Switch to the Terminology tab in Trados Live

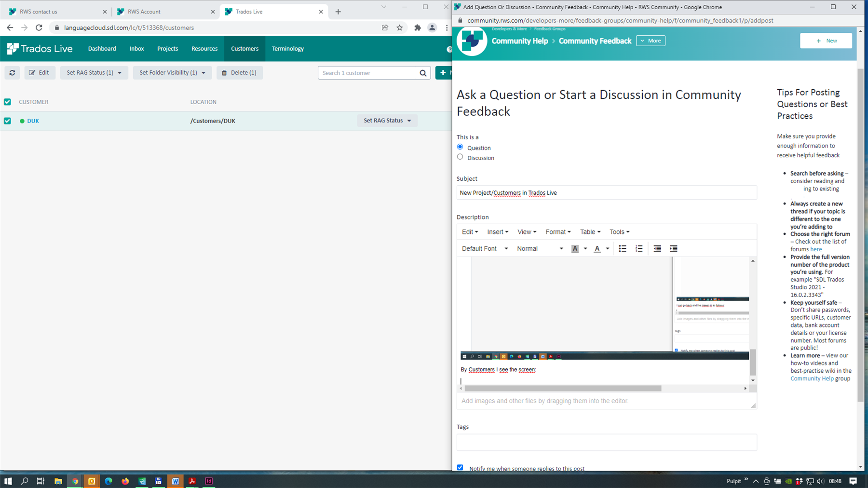[287, 48]
